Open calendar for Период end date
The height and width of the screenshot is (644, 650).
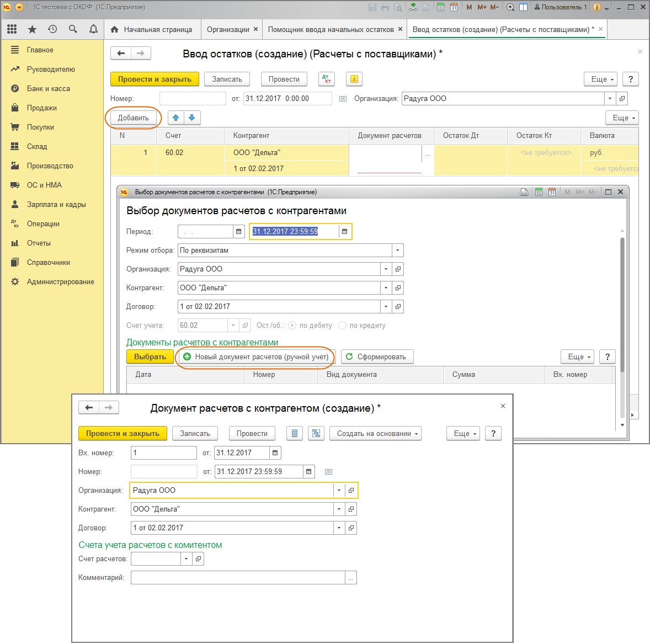[344, 231]
